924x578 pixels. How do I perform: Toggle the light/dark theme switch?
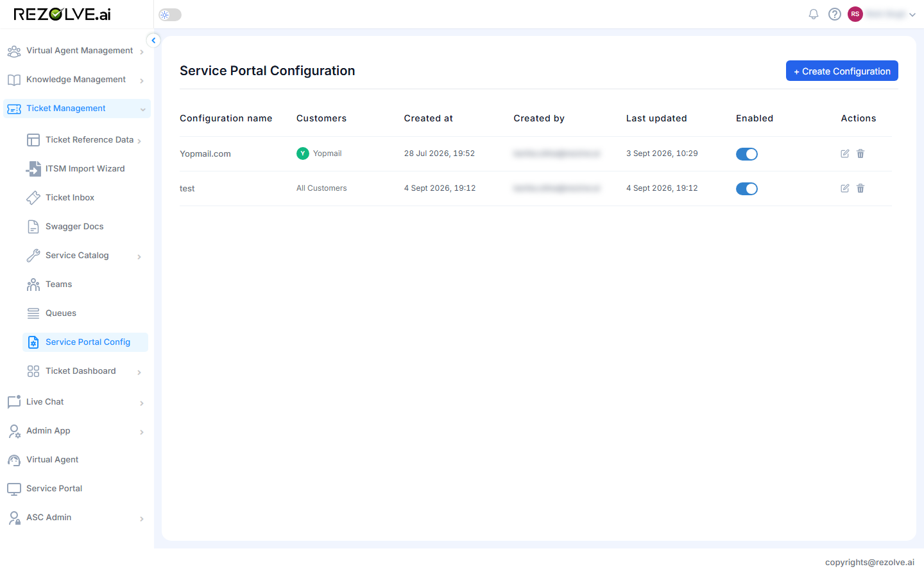coord(170,15)
